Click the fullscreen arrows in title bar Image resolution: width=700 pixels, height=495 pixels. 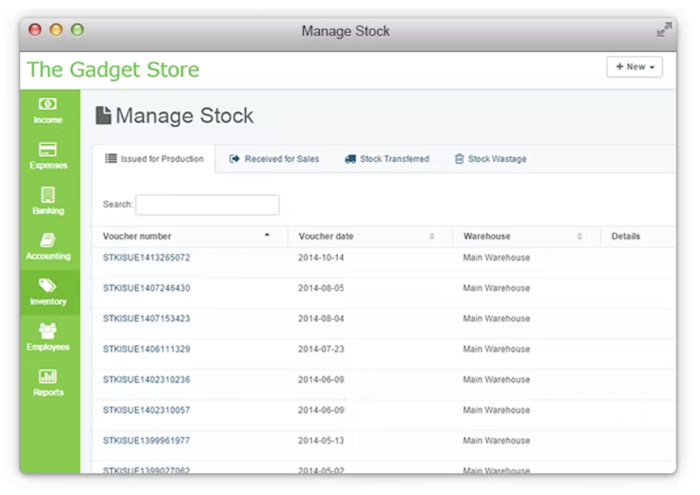click(664, 30)
